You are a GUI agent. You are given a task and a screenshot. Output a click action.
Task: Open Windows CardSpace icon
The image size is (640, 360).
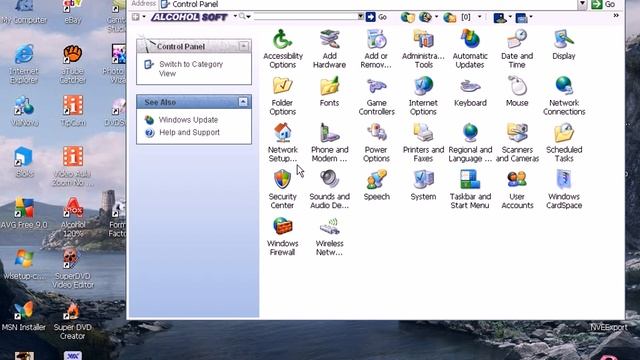(564, 190)
